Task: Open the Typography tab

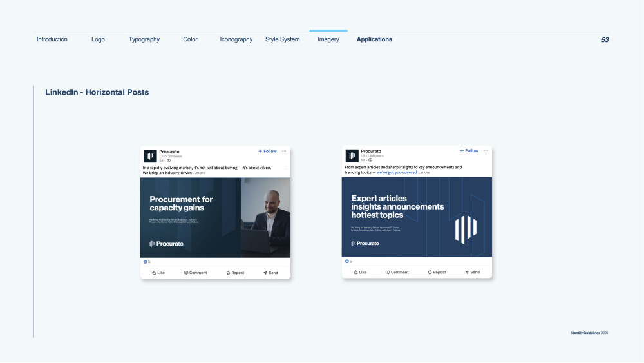Action: (144, 39)
